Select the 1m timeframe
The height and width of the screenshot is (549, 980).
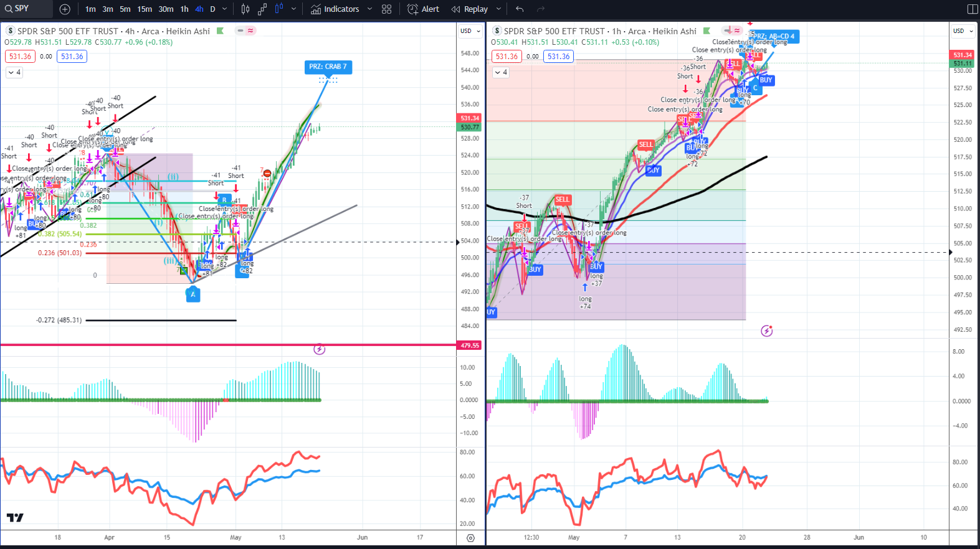point(90,9)
